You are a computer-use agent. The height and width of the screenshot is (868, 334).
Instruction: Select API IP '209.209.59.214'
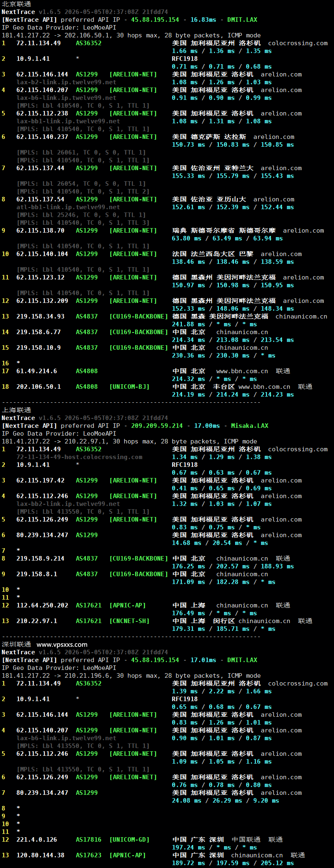pyautogui.click(x=157, y=425)
